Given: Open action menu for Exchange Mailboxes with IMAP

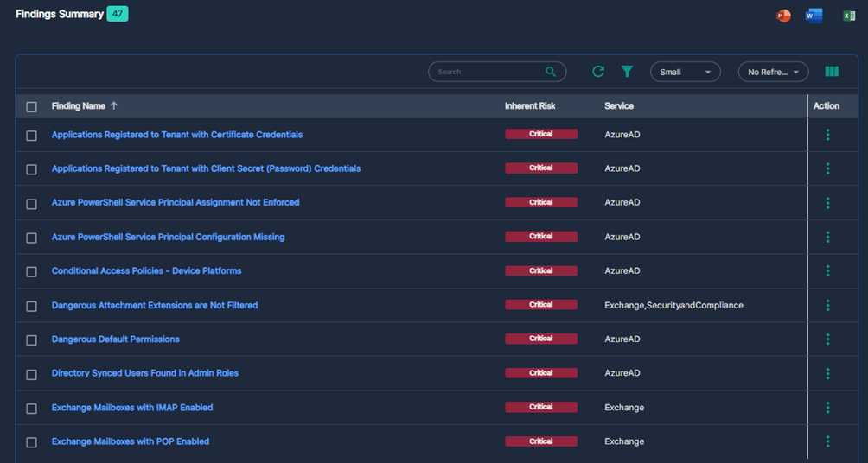Looking at the screenshot, I should (827, 408).
